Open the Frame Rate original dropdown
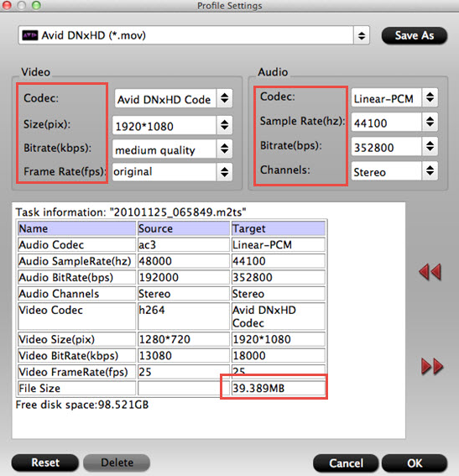This screenshot has width=459, height=476. tap(225, 172)
